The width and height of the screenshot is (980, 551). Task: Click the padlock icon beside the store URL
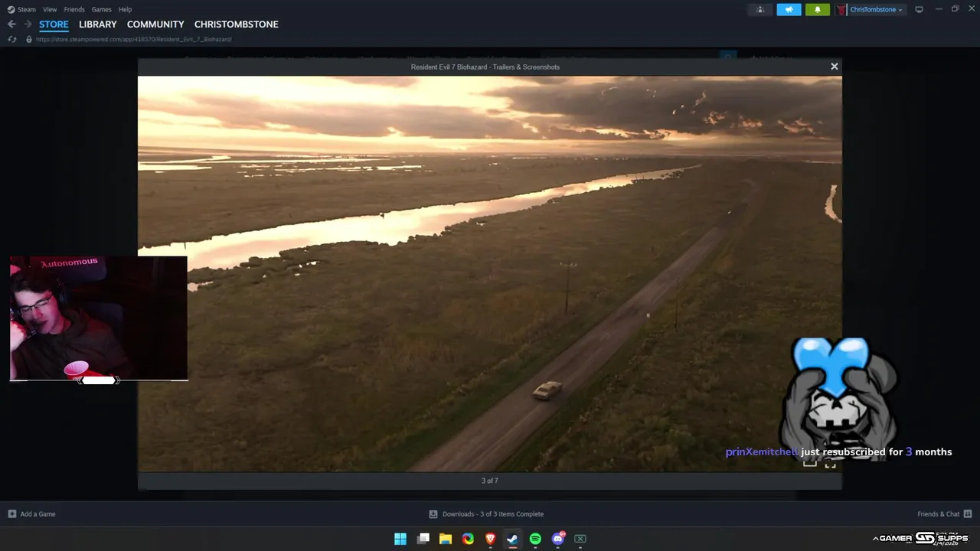coord(29,39)
